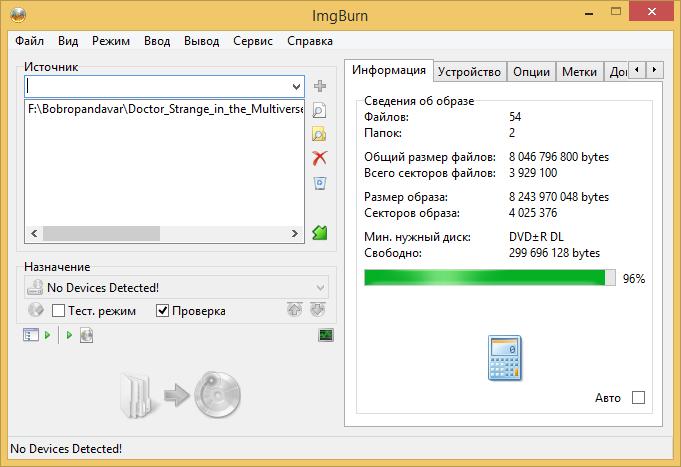Click the 299 696 128 bytes value
This screenshot has width=681, height=467.
554,253
